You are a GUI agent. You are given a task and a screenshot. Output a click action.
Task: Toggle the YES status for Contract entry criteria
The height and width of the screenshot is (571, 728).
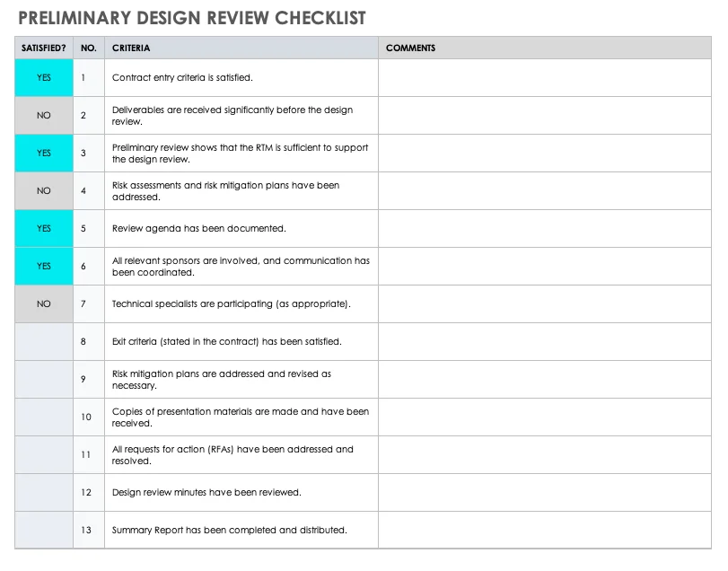pyautogui.click(x=43, y=78)
